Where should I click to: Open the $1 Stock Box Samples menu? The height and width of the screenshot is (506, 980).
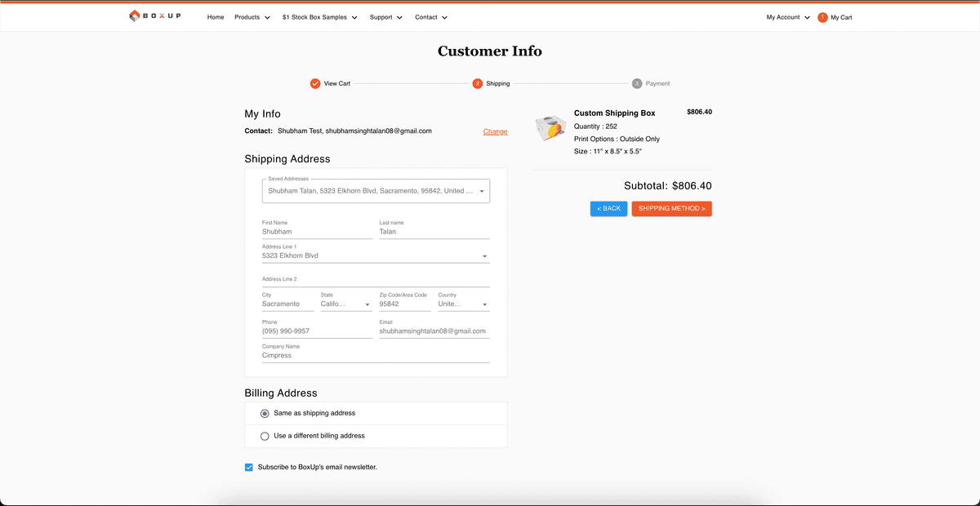pos(319,17)
